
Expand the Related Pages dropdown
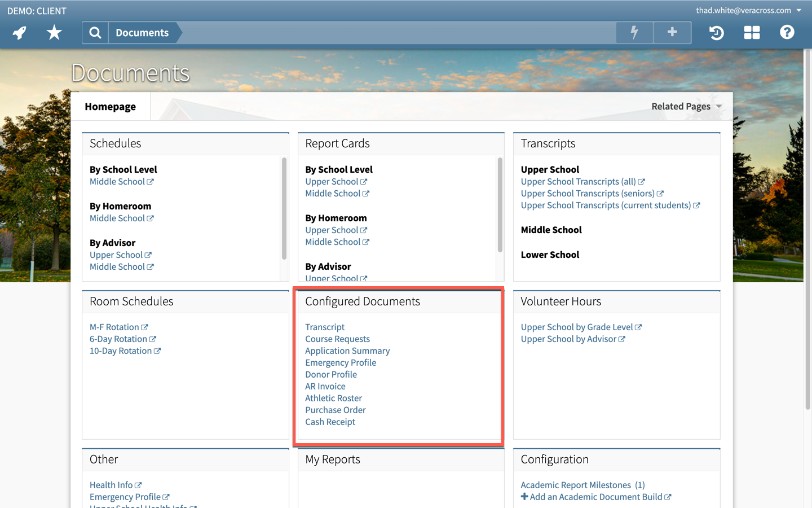click(686, 107)
